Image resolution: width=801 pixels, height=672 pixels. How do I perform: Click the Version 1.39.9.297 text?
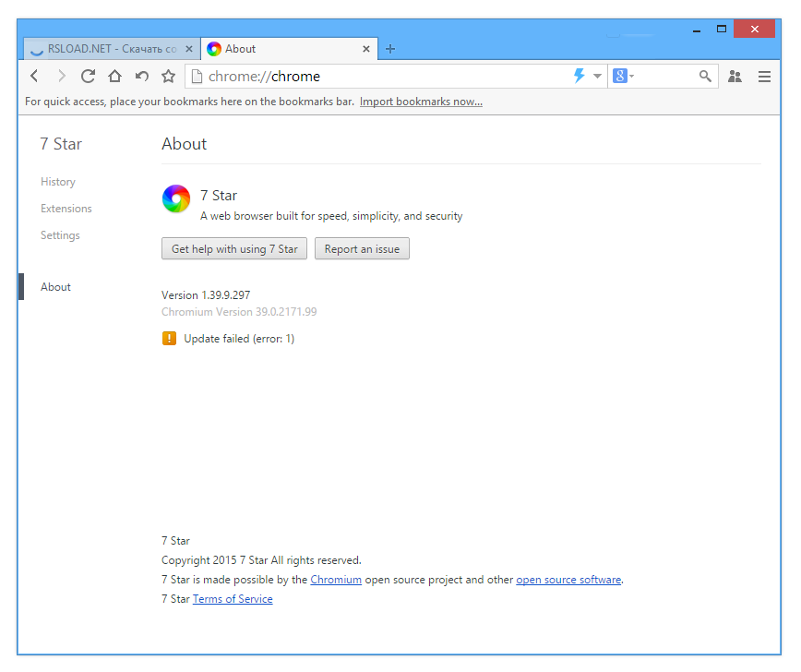click(206, 294)
